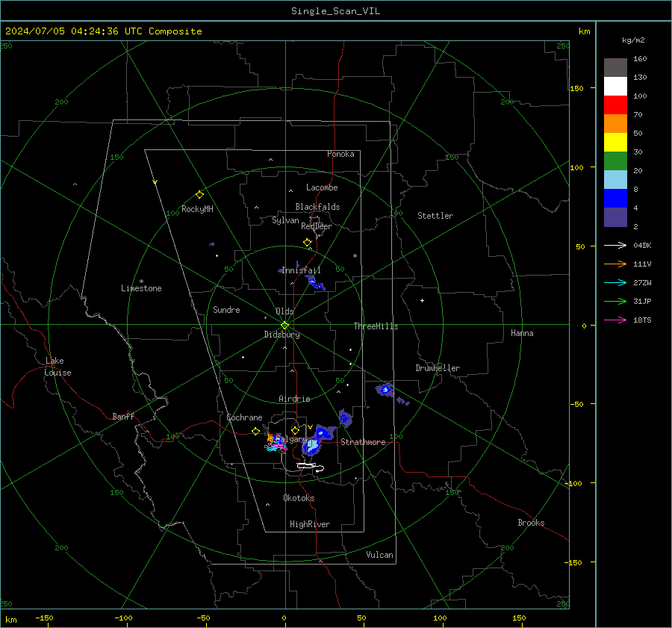The height and width of the screenshot is (628, 672).
Task: Click the Calgary label
Action: click(x=290, y=440)
